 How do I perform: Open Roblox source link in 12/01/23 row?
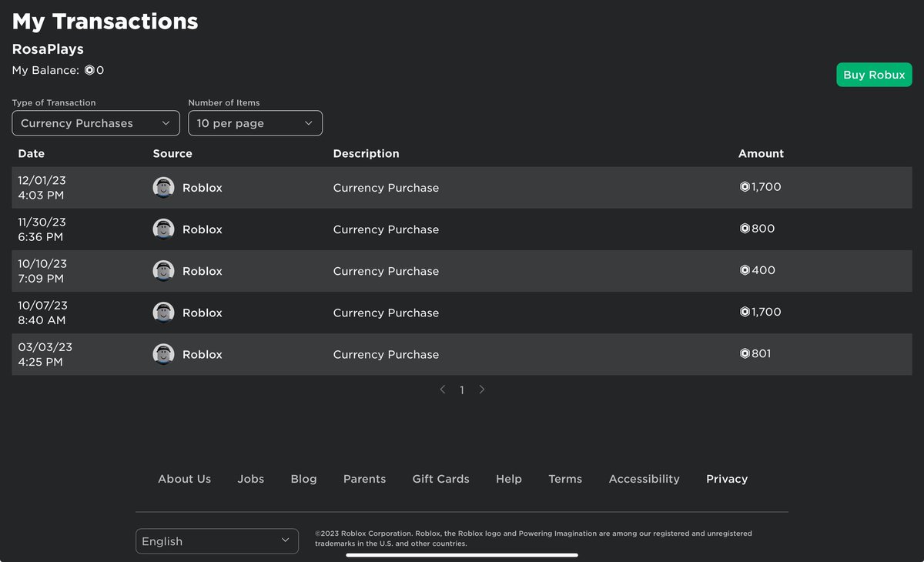[x=203, y=188]
